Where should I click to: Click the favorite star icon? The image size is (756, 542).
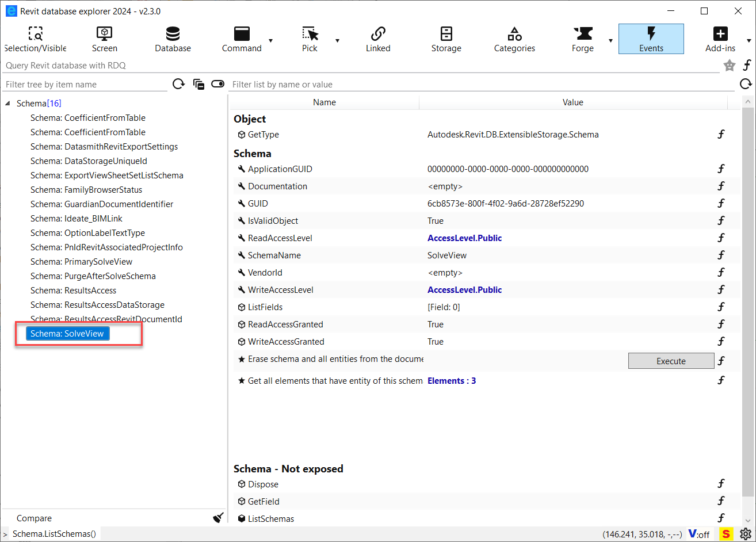click(729, 65)
